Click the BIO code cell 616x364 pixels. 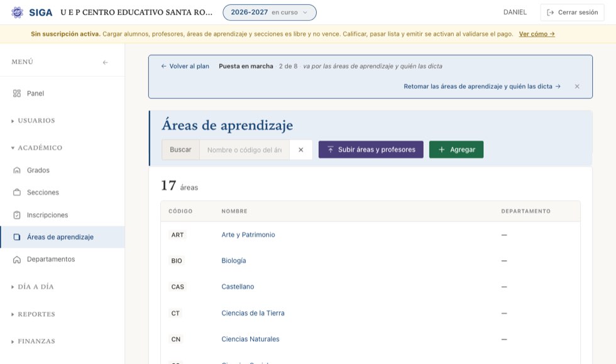tap(177, 261)
